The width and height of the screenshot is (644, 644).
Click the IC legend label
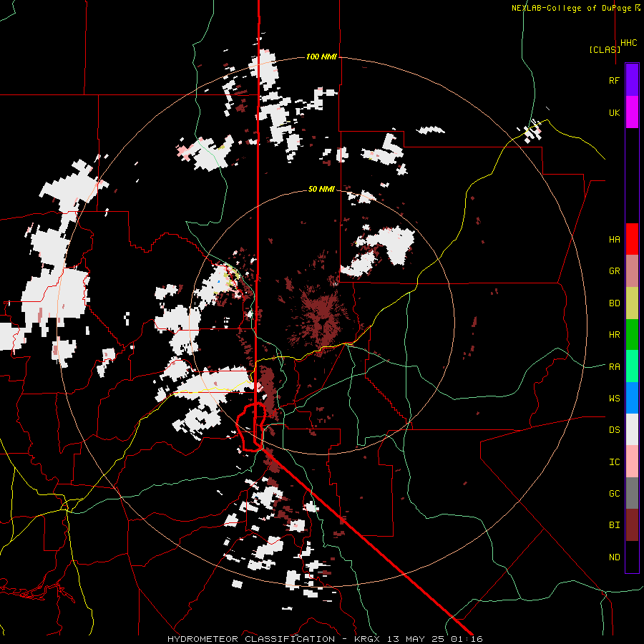[614, 462]
